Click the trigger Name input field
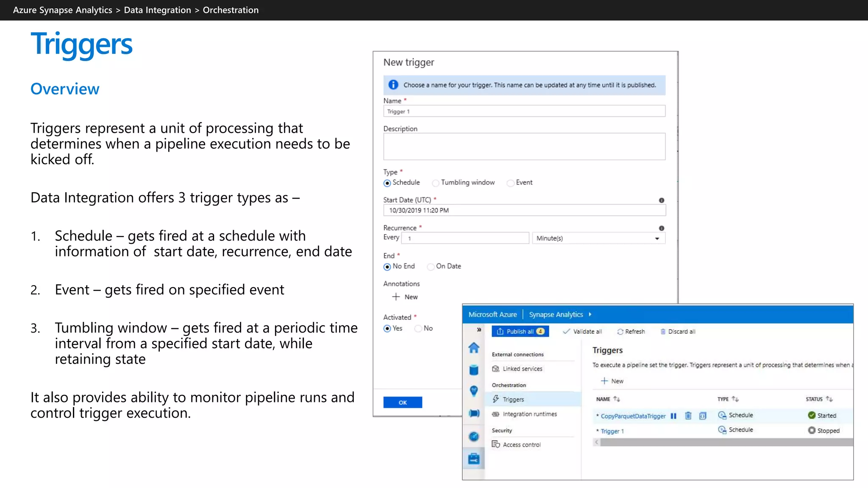This screenshot has height=488, width=868. [524, 111]
